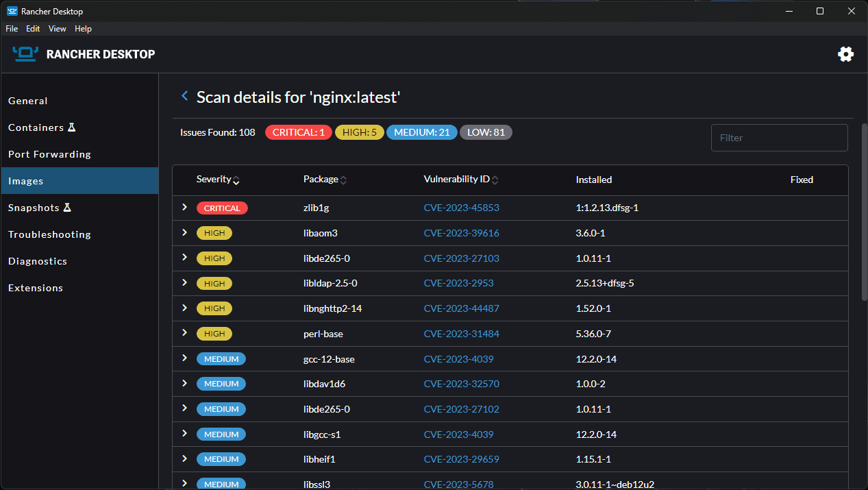Click installed version 5.36.0-7
Image resolution: width=868 pixels, height=490 pixels.
point(593,334)
